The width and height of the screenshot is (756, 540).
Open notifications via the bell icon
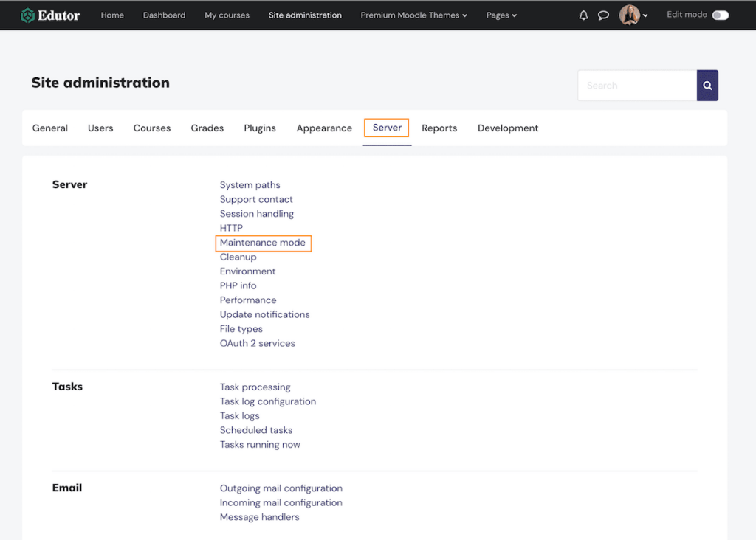point(583,15)
